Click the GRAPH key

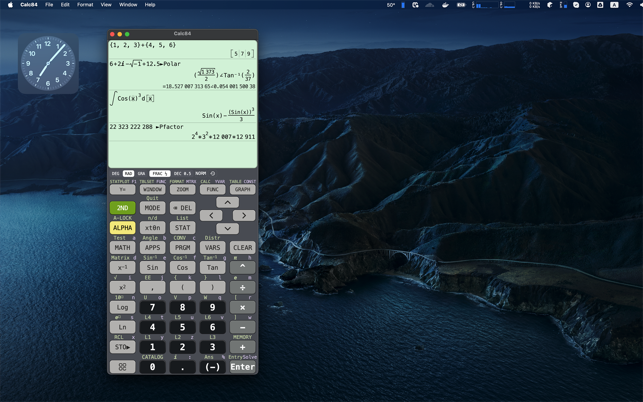click(242, 190)
